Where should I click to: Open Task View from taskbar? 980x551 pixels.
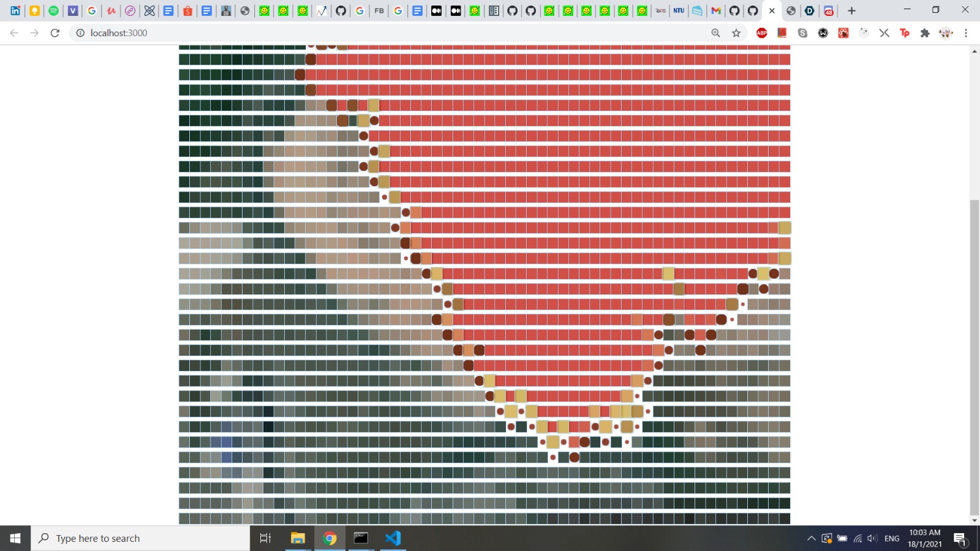[265, 538]
